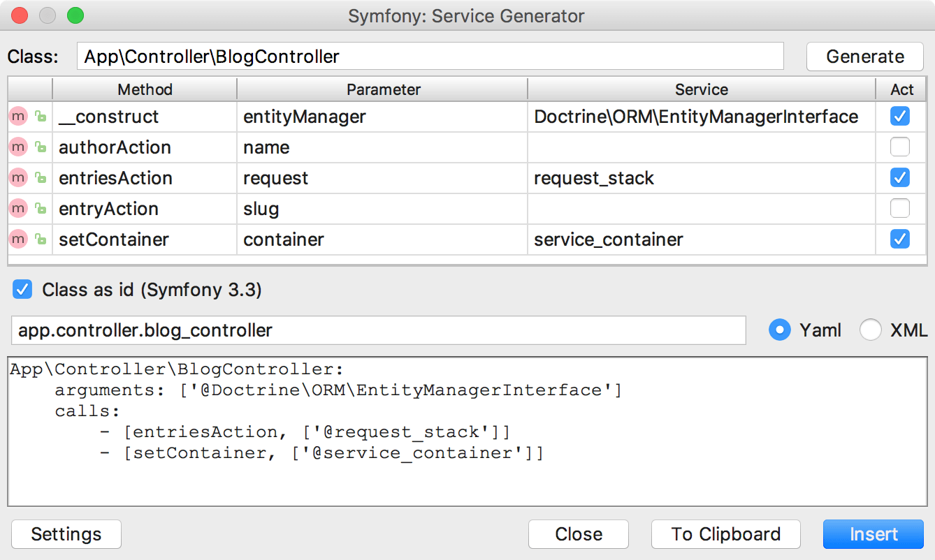Image resolution: width=935 pixels, height=560 pixels.
Task: Click the Generate button
Action: [x=864, y=57]
